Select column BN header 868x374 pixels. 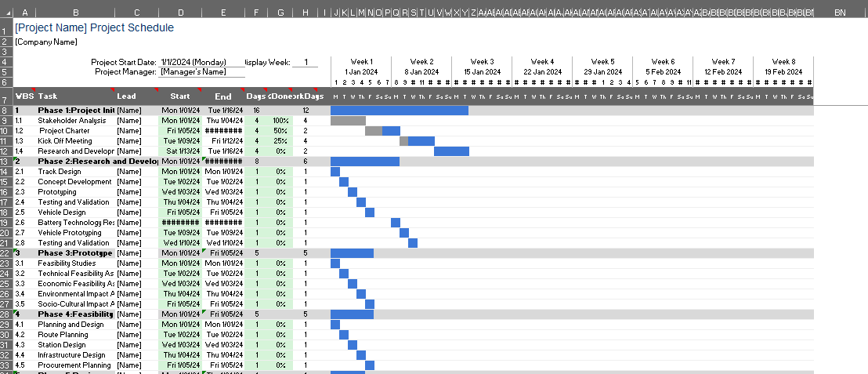[x=840, y=13]
